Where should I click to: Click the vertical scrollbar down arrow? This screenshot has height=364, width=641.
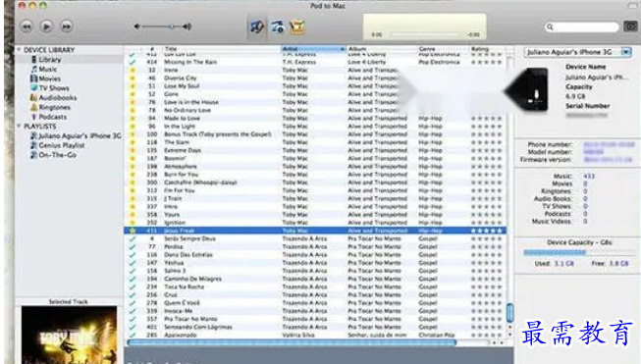pos(509,335)
